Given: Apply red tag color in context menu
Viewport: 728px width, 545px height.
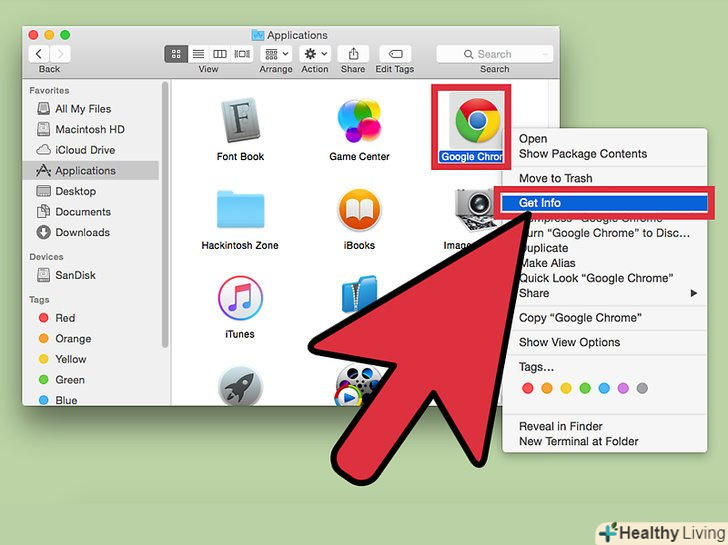Looking at the screenshot, I should point(527,388).
